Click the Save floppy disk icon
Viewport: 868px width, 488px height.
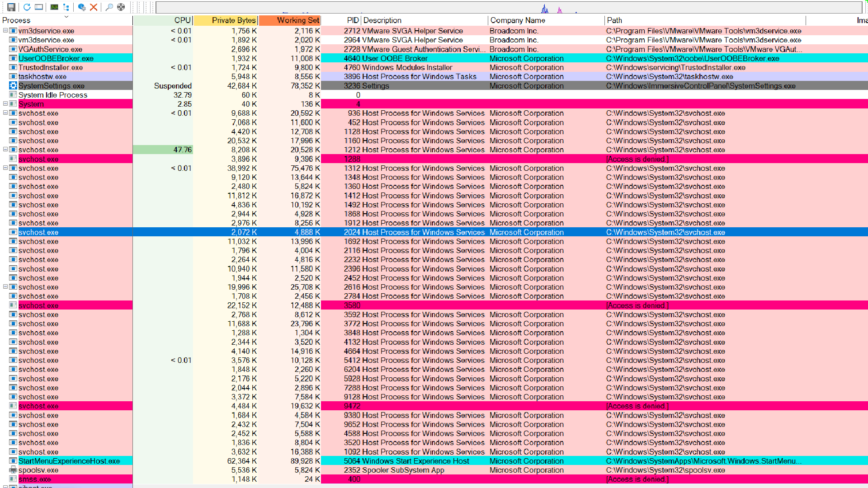(11, 7)
